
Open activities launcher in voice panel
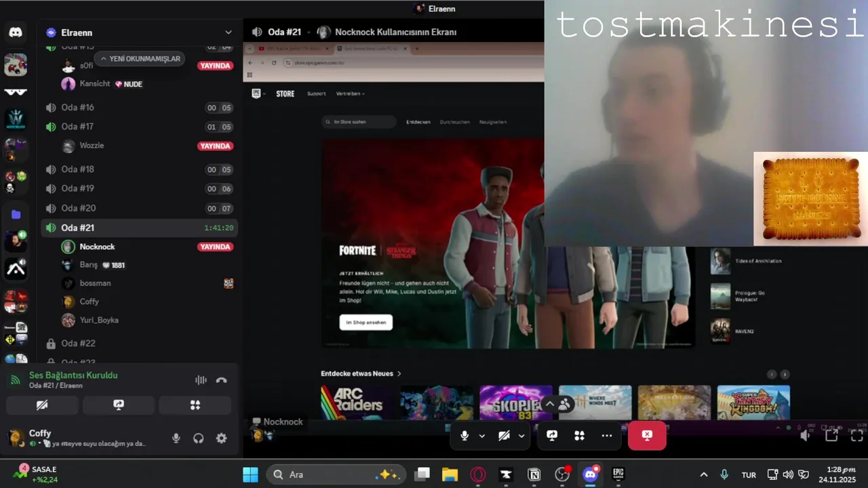click(195, 405)
